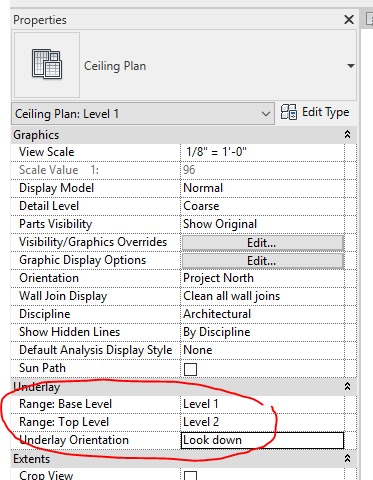Click the Edit Type icon
373x480 pixels.
click(288, 112)
